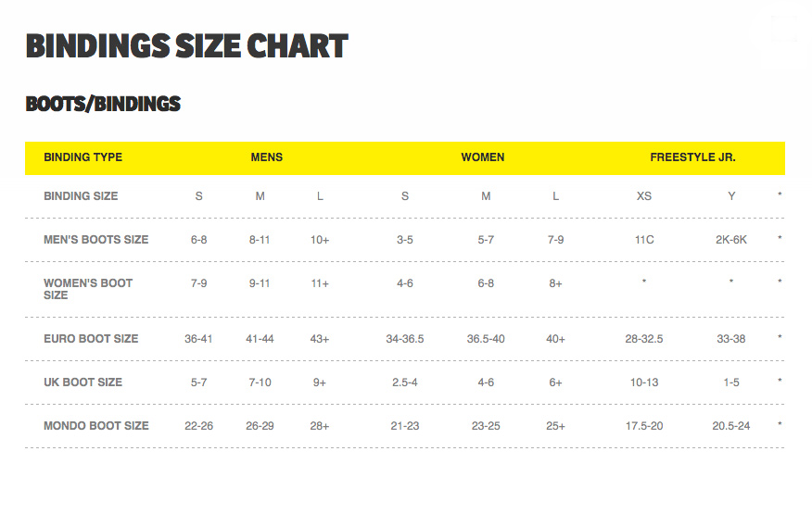
Task: Select the MENS column header
Action: 267,157
